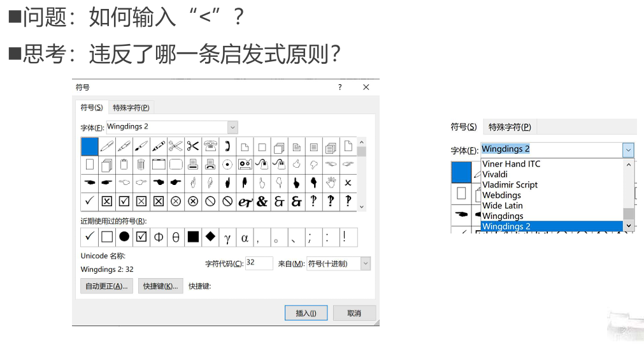Select the open five-finger hand symbol
Viewport: 644px width, 354px height.
coord(331,182)
